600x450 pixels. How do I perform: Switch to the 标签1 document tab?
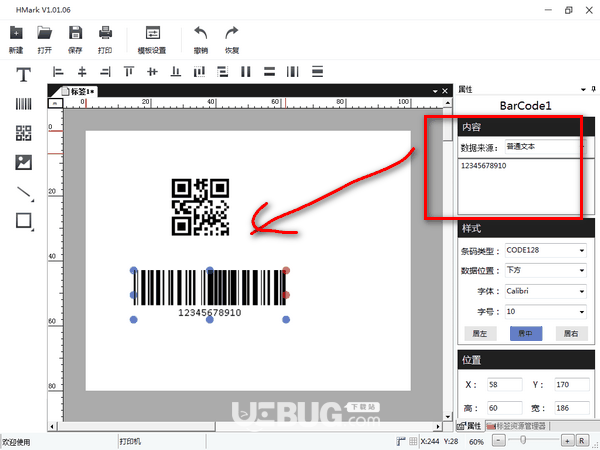point(79,91)
